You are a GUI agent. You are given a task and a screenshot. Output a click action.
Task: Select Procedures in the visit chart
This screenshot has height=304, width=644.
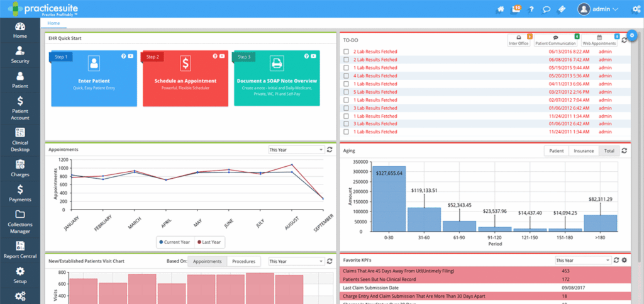click(x=243, y=261)
